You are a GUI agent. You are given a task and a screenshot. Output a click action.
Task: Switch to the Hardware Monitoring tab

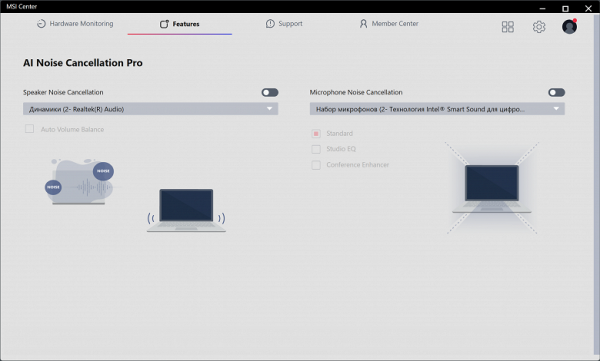(75, 24)
